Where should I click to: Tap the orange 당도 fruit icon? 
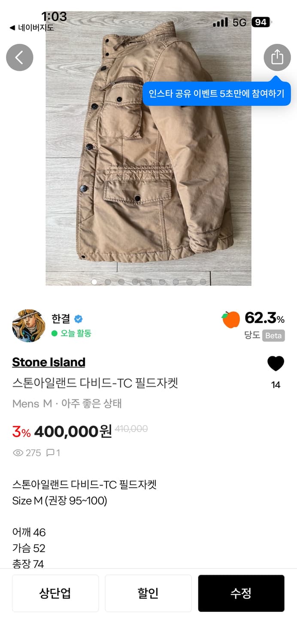231,319
